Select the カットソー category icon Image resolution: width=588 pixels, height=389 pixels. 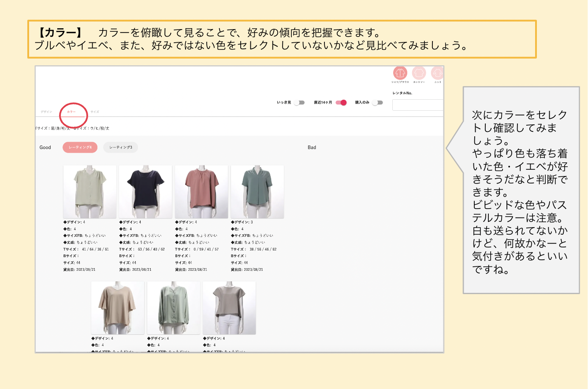pos(419,73)
